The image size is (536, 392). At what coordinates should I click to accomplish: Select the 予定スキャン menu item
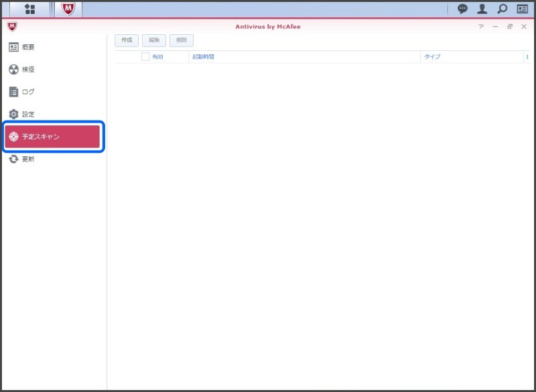(x=52, y=137)
